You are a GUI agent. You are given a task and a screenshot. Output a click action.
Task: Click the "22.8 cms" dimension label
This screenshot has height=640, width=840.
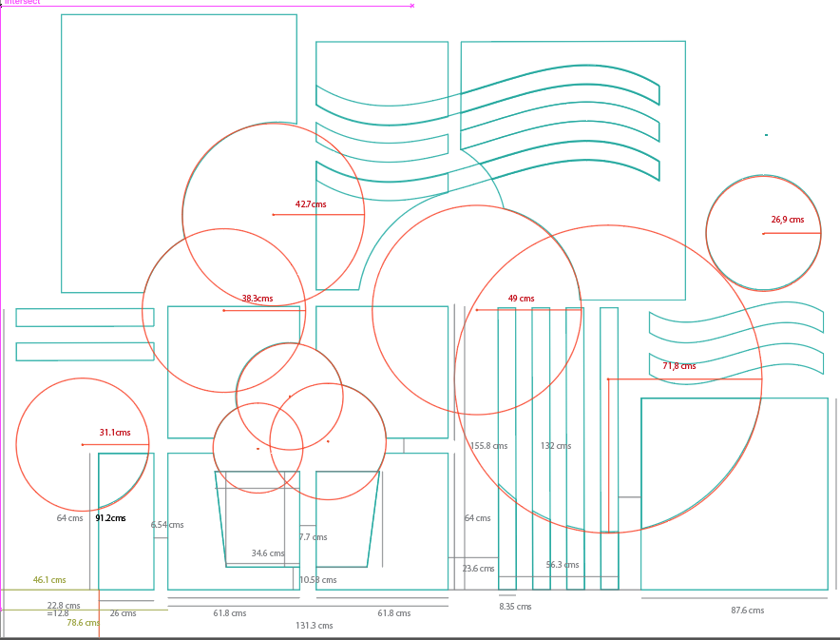coord(64,606)
